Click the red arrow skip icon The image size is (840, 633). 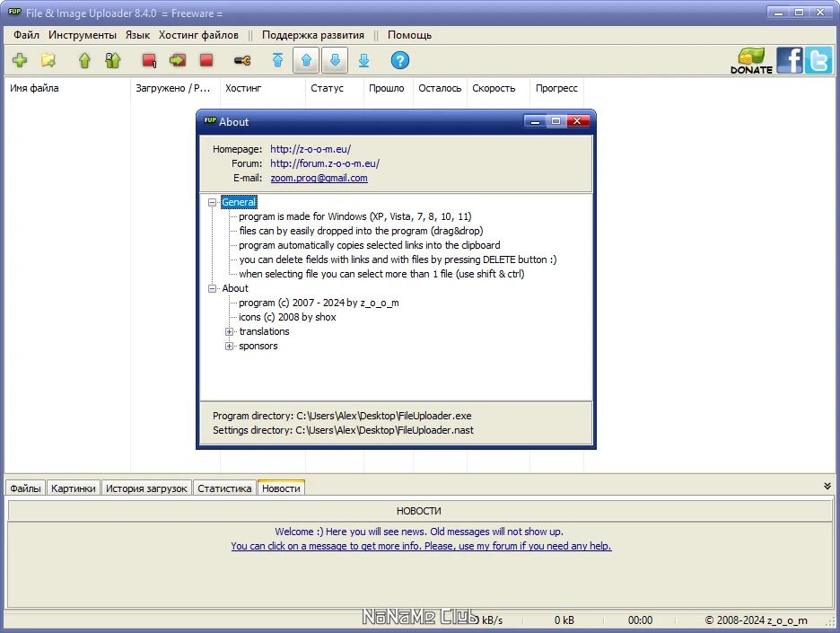pos(179,60)
